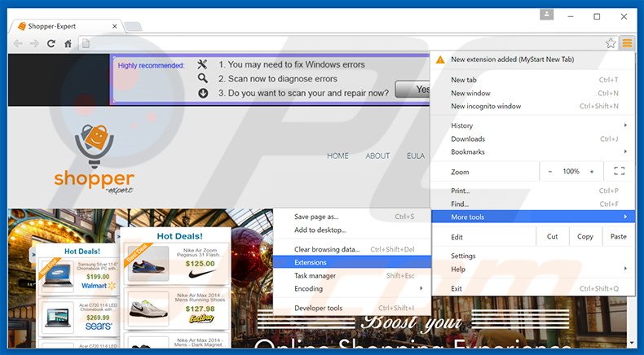Bookmark page with the star icon
644x355 pixels.
(x=611, y=43)
